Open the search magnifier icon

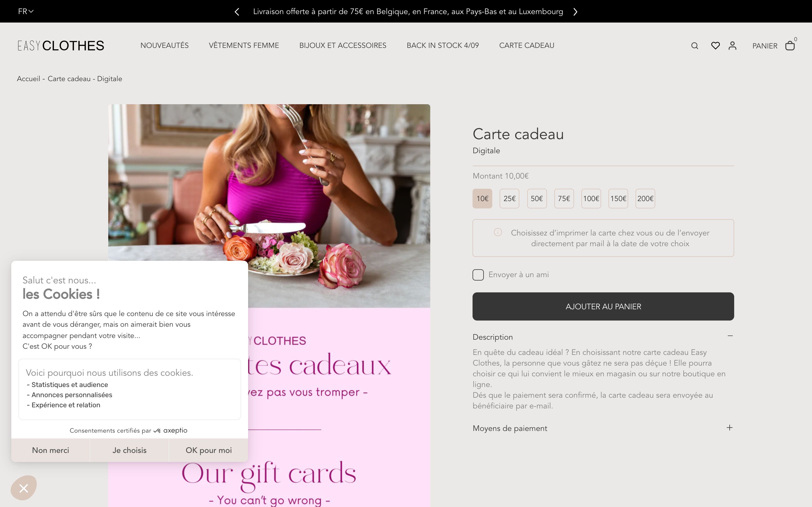pyautogui.click(x=694, y=46)
